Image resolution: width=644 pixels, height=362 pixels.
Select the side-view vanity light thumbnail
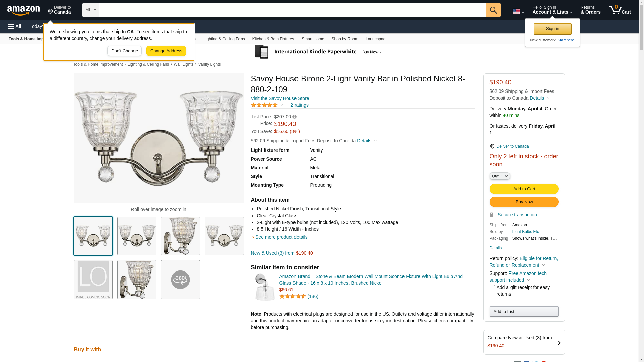coord(180,236)
